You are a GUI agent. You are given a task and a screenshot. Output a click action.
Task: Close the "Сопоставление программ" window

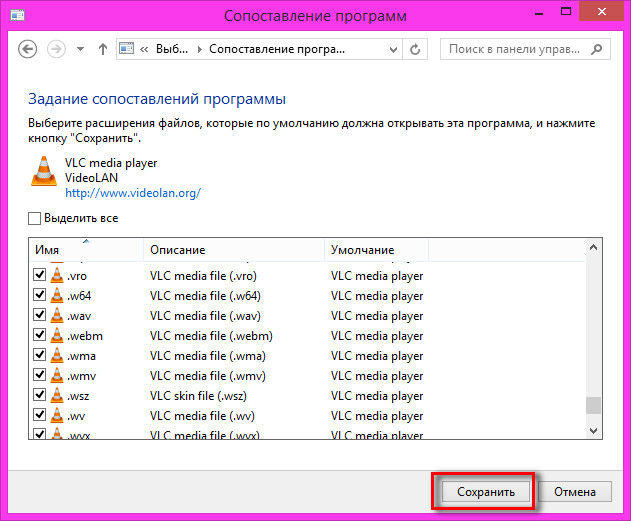602,12
